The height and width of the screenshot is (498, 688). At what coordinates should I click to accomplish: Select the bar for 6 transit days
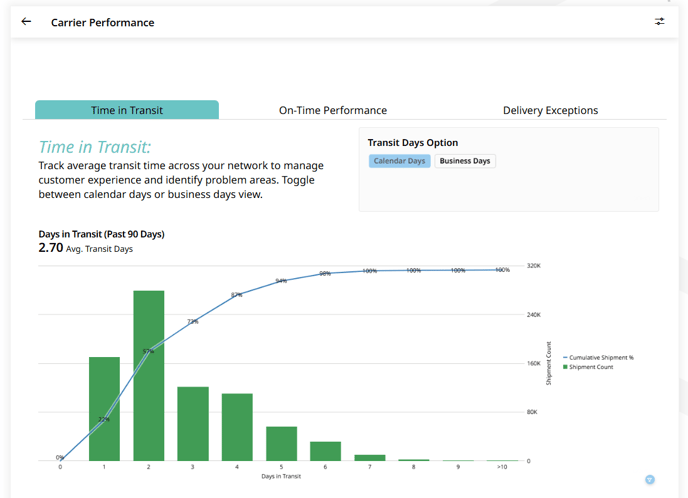pyautogui.click(x=325, y=450)
